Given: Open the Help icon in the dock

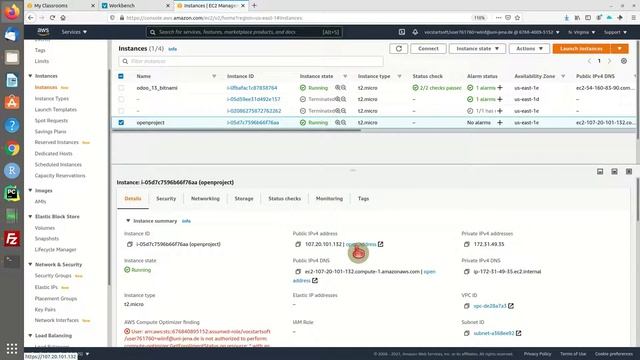Looking at the screenshot, I should click(x=12, y=125).
